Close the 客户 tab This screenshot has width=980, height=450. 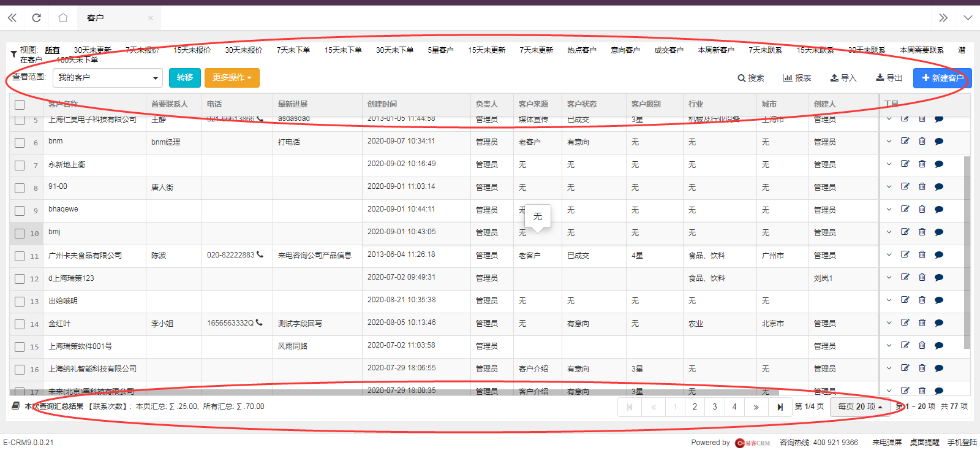point(150,18)
